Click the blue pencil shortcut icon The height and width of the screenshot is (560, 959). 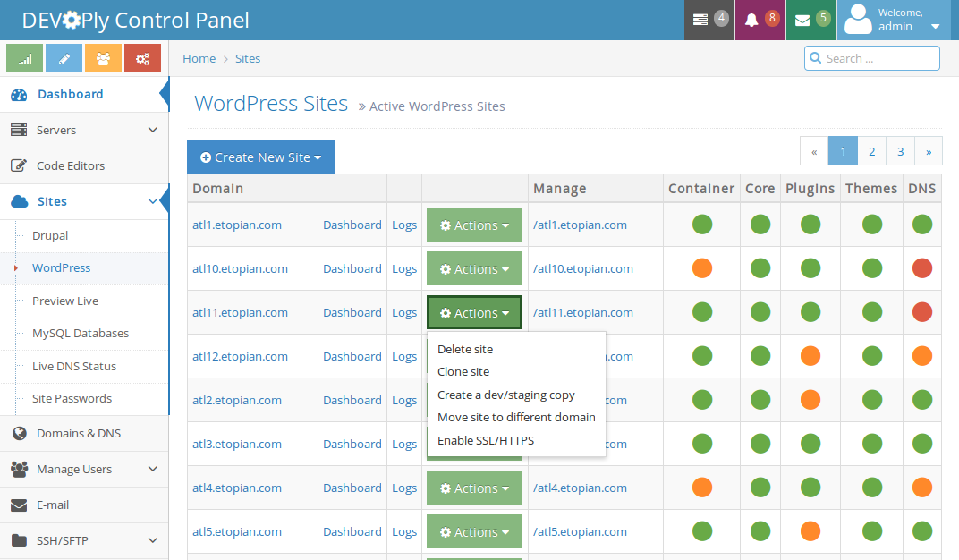64,58
